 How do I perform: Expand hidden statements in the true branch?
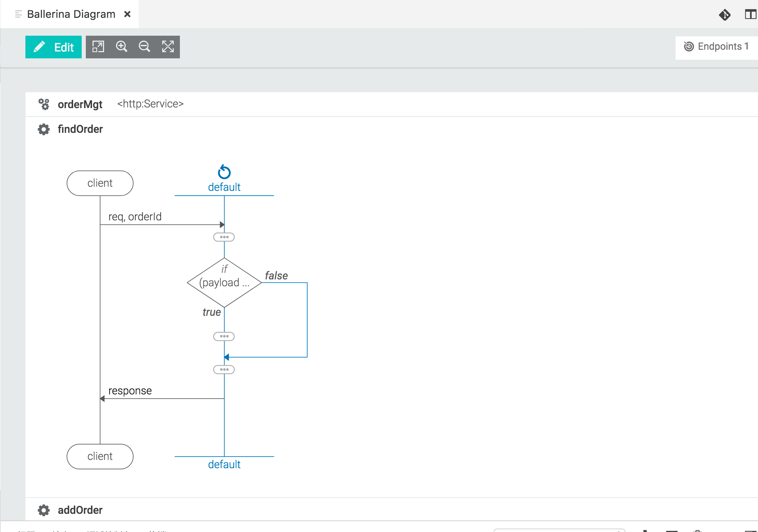click(x=224, y=336)
